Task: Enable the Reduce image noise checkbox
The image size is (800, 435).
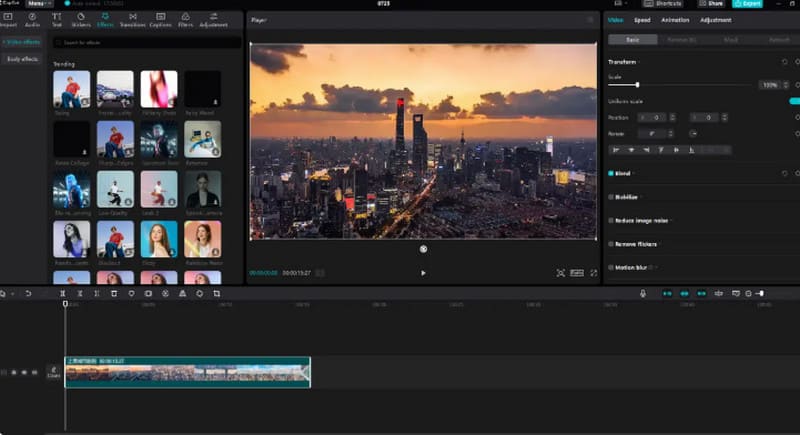Action: click(611, 220)
